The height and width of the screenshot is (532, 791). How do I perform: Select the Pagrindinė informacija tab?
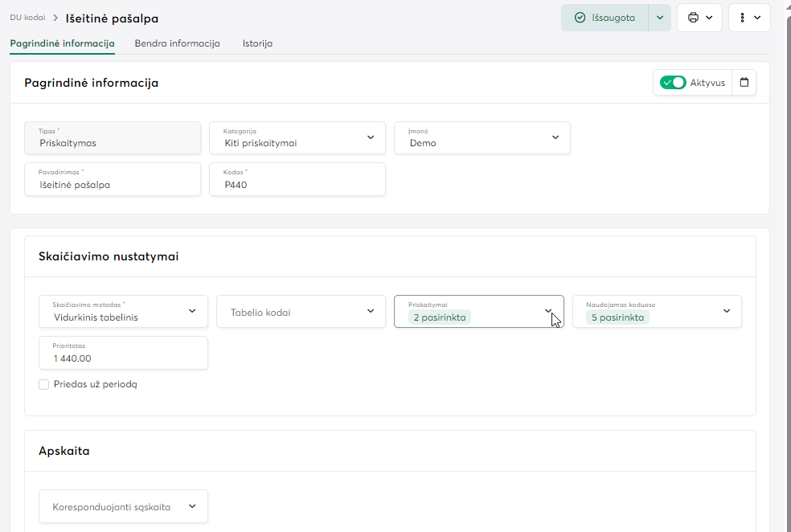click(62, 43)
